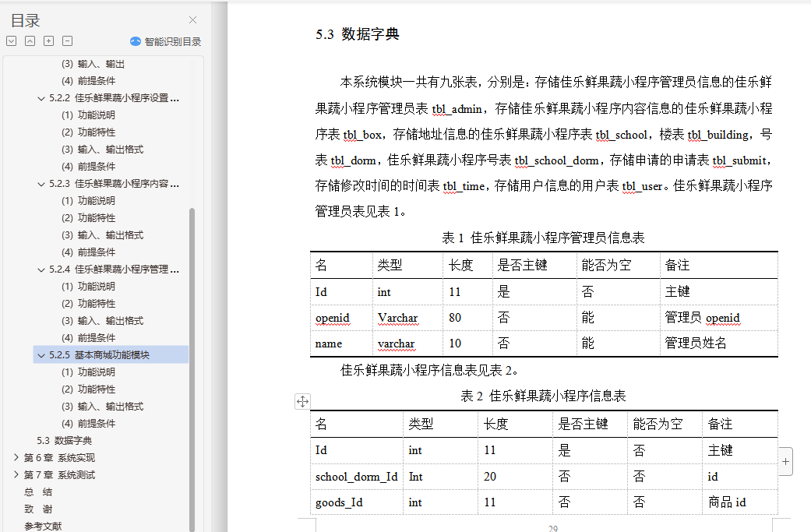Collapse the 5.2.2 佳乐鲜果蔬小程序设置 heading
The height and width of the screenshot is (532, 811).
coord(41,98)
